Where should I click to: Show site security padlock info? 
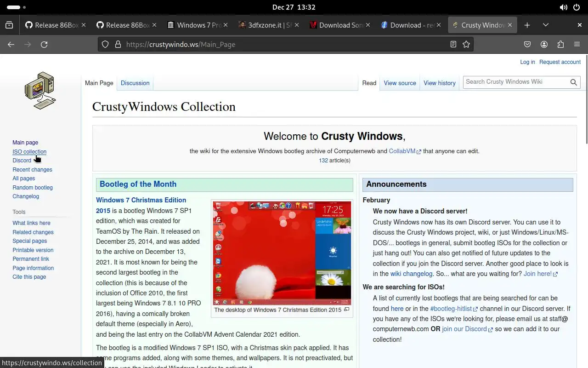click(x=118, y=44)
